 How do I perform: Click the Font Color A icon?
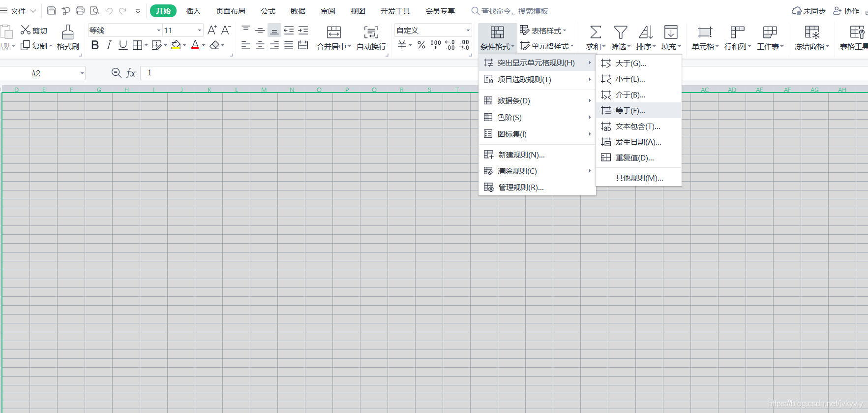click(x=195, y=45)
